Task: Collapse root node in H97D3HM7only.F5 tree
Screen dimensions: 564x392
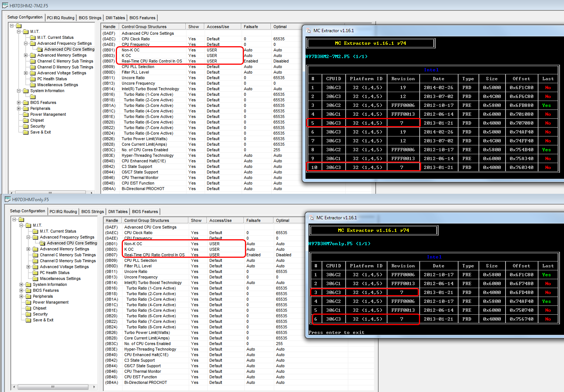Action: 14,219
